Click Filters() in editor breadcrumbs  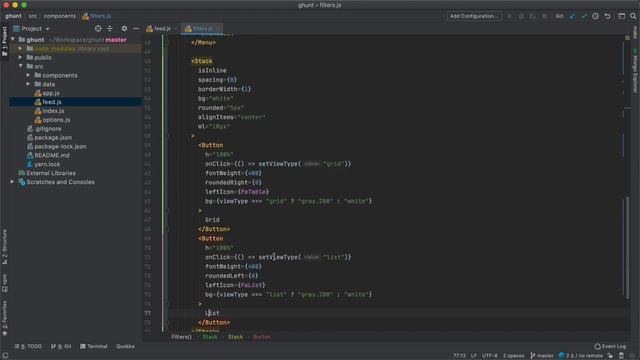click(x=181, y=337)
